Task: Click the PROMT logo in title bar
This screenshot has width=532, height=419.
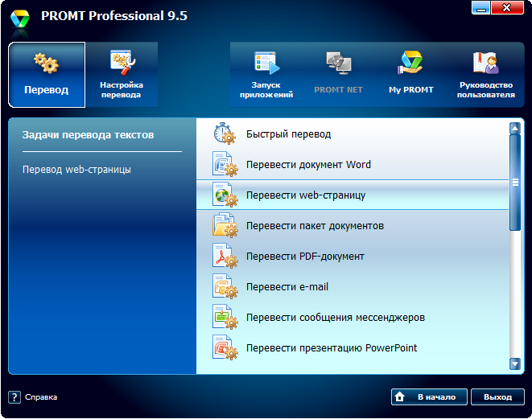Action: [20, 18]
